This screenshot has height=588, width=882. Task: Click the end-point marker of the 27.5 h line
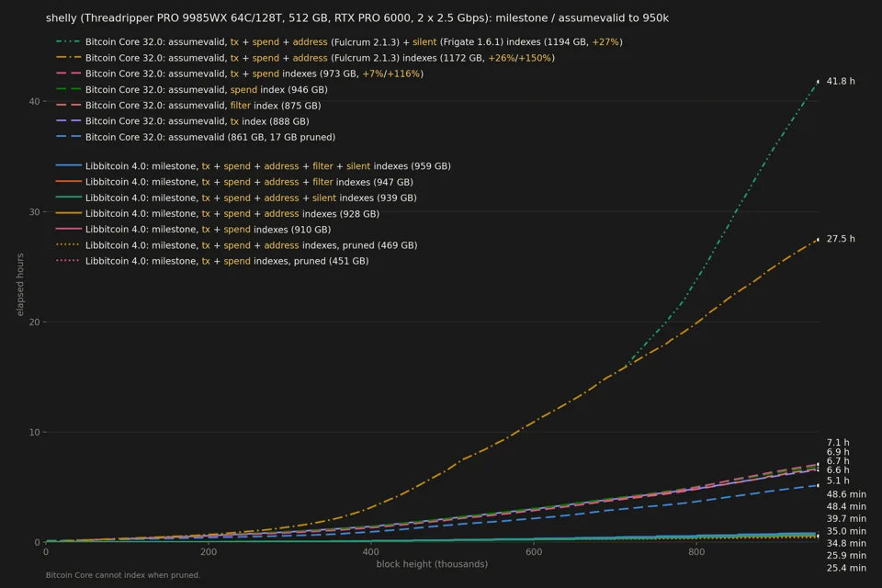tap(819, 240)
